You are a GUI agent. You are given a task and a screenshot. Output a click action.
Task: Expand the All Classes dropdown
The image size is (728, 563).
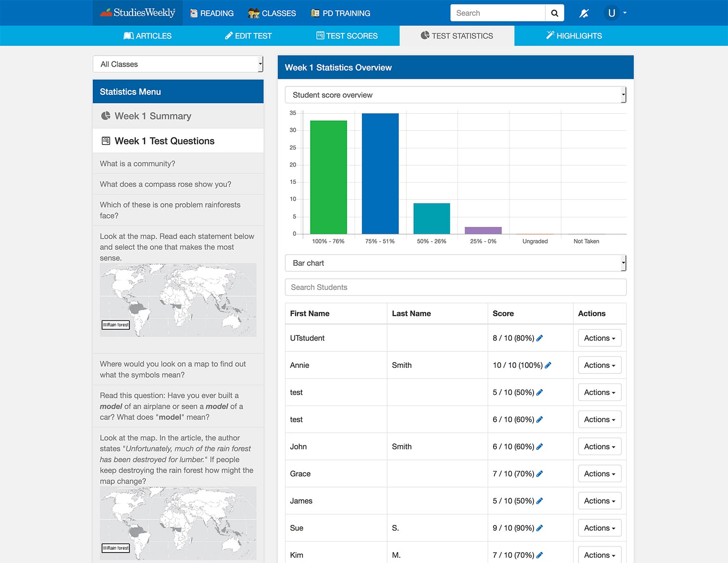click(x=178, y=64)
